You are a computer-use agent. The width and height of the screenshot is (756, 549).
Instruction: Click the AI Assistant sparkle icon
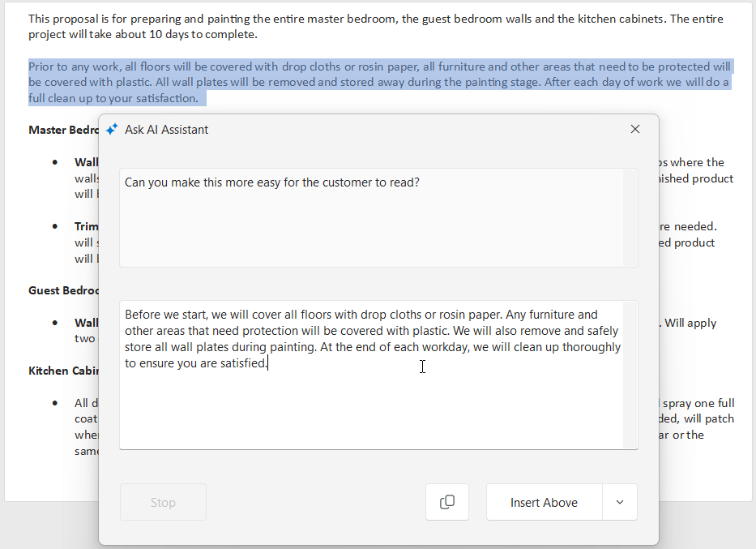pos(111,128)
